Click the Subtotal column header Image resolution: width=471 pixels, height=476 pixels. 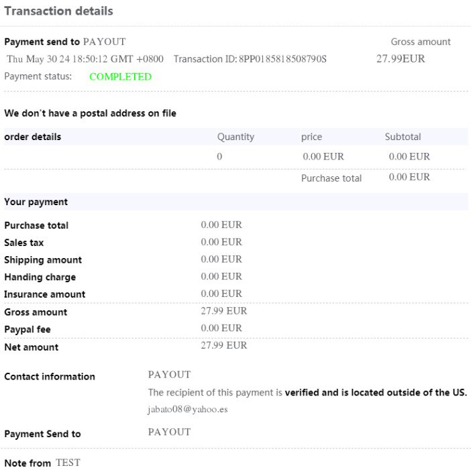tap(403, 137)
